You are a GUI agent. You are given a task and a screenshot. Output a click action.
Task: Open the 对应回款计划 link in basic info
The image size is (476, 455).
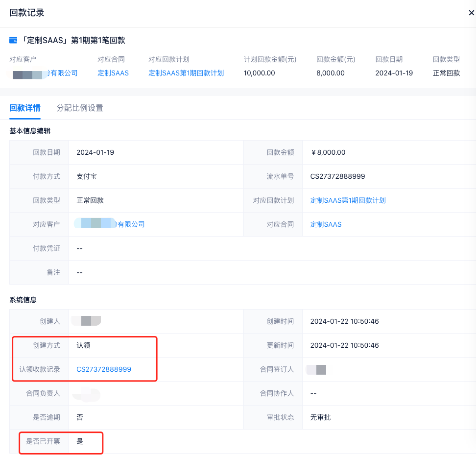coord(348,201)
